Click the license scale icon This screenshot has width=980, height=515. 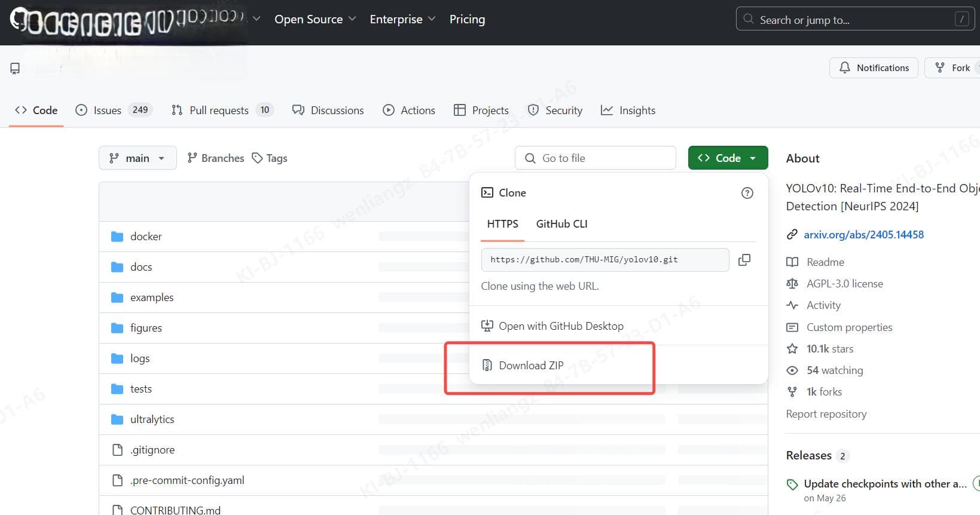[x=792, y=284]
